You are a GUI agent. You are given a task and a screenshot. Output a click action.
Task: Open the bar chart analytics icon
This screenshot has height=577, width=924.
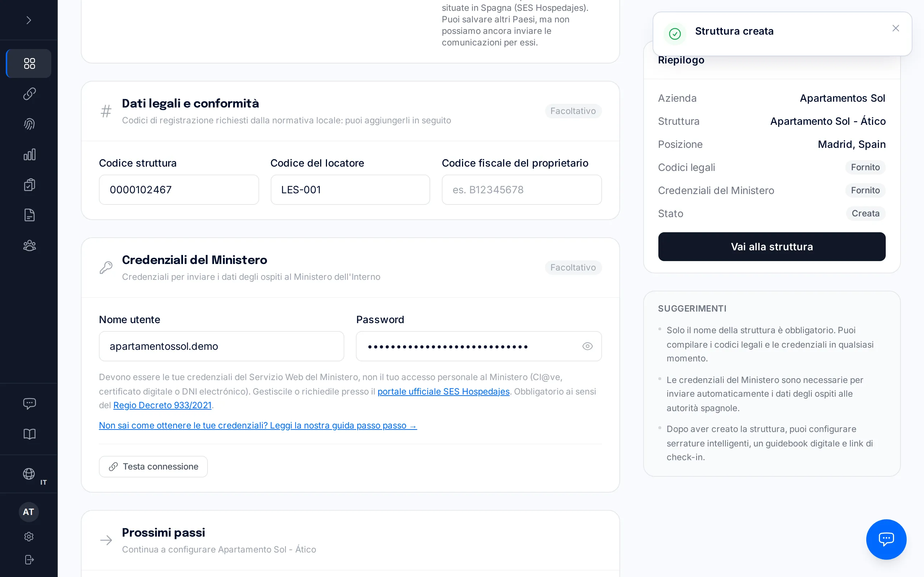[29, 155]
